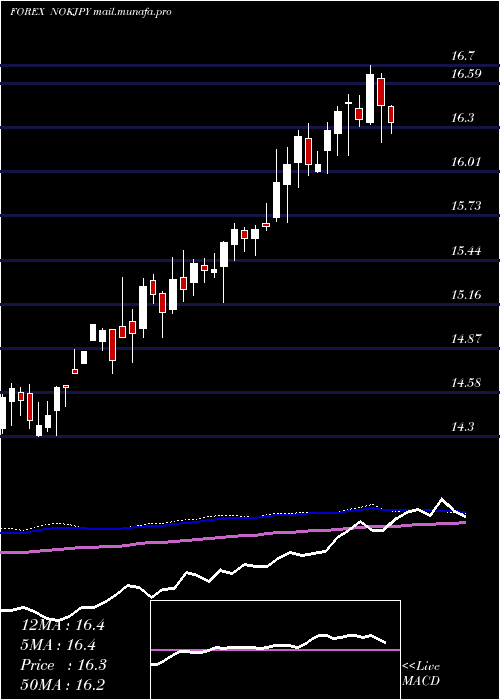Select the 16.3 price axis label
500x700 pixels.
click(463, 117)
